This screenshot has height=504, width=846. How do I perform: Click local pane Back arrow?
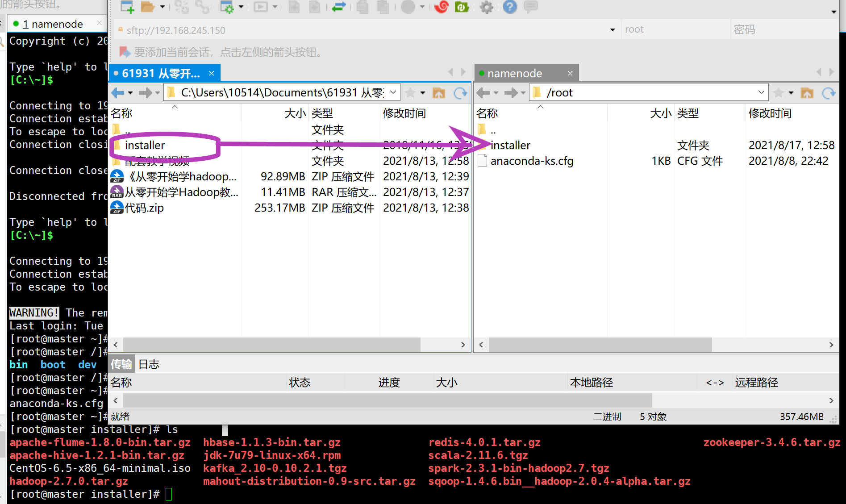point(118,93)
